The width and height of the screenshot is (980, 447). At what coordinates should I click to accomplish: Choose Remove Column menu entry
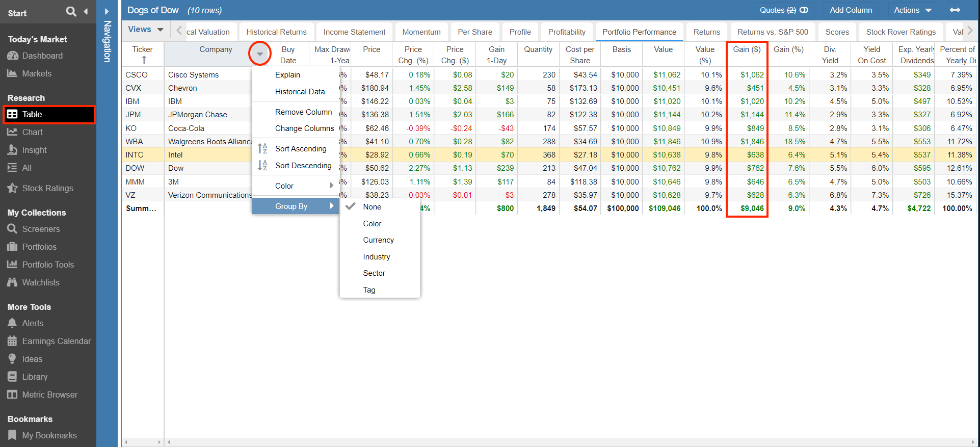[296, 112]
